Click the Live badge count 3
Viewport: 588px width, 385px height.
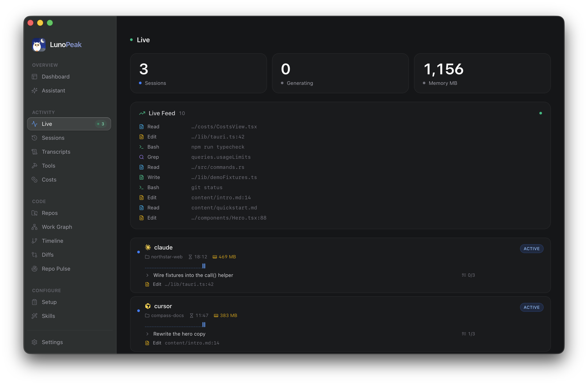[101, 124]
